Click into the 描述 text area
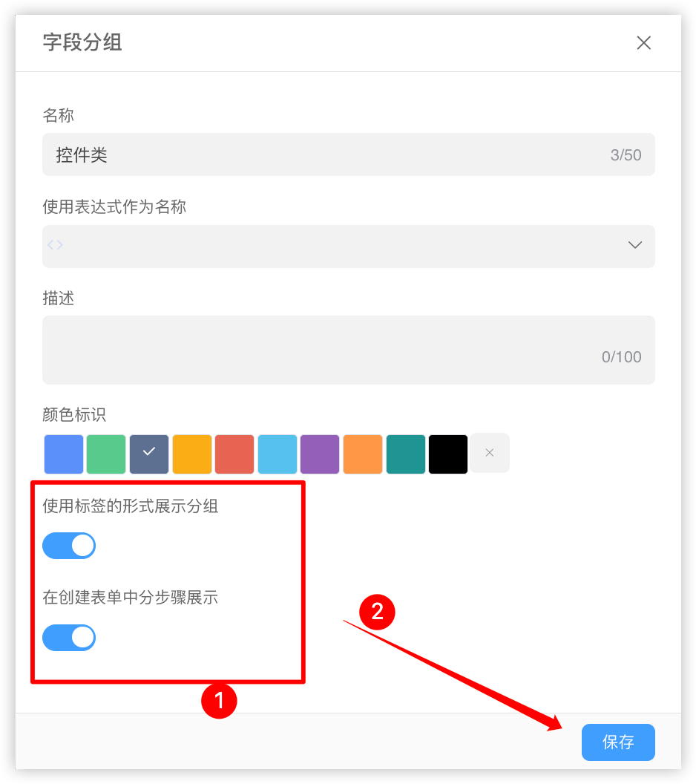 pyautogui.click(x=348, y=350)
